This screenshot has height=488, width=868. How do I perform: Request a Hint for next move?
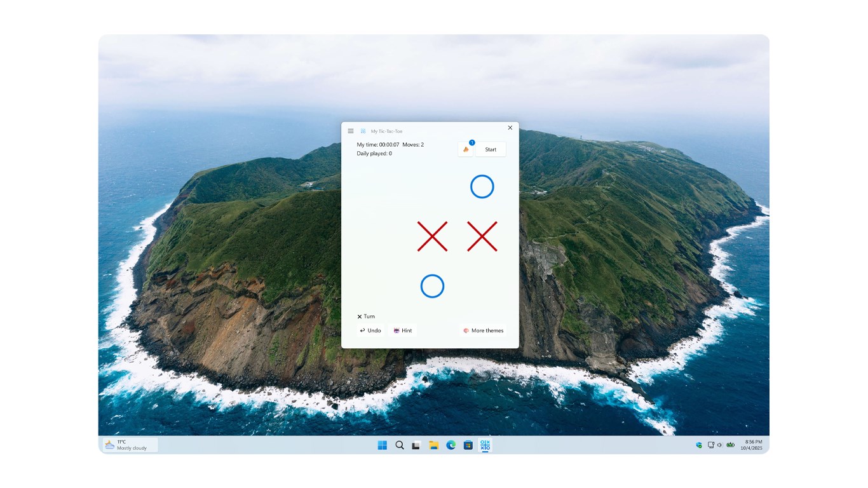coord(403,330)
